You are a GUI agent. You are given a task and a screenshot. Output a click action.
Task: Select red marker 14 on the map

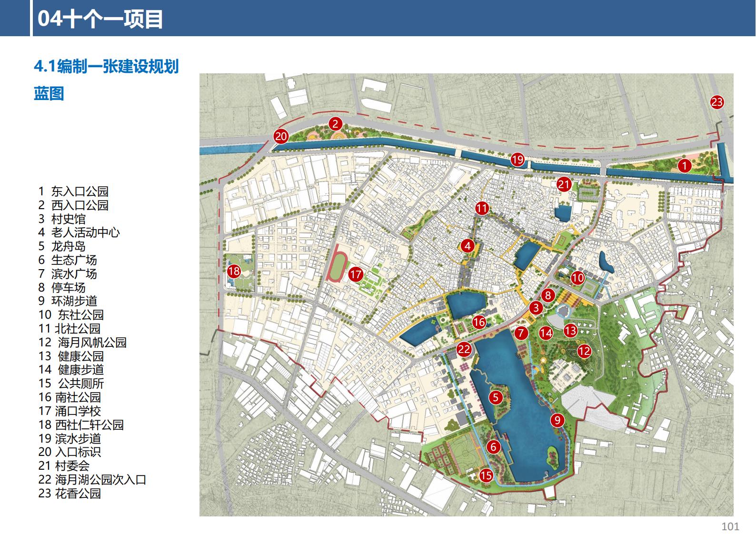click(546, 333)
